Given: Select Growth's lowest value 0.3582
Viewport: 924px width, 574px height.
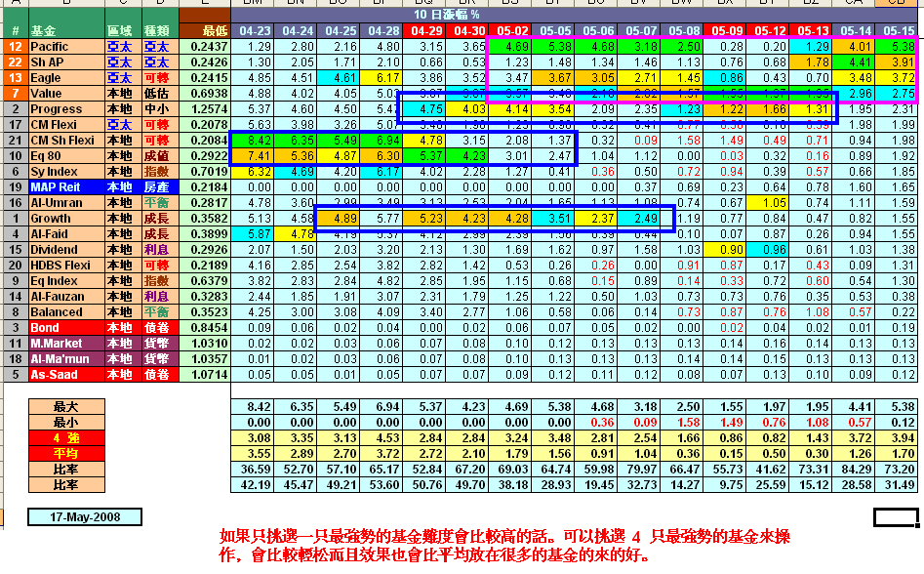Looking at the screenshot, I should click(x=205, y=218).
